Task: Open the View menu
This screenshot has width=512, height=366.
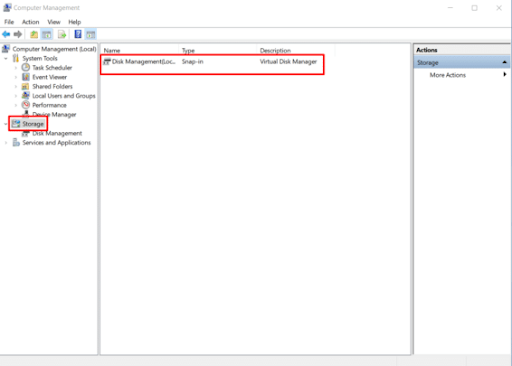Action: 54,22
